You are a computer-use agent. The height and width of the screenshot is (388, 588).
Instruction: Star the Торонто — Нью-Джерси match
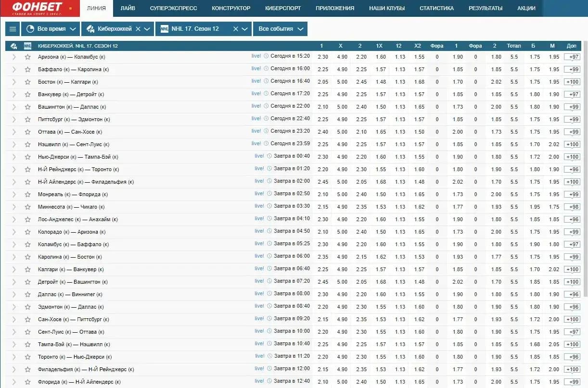pyautogui.click(x=28, y=357)
